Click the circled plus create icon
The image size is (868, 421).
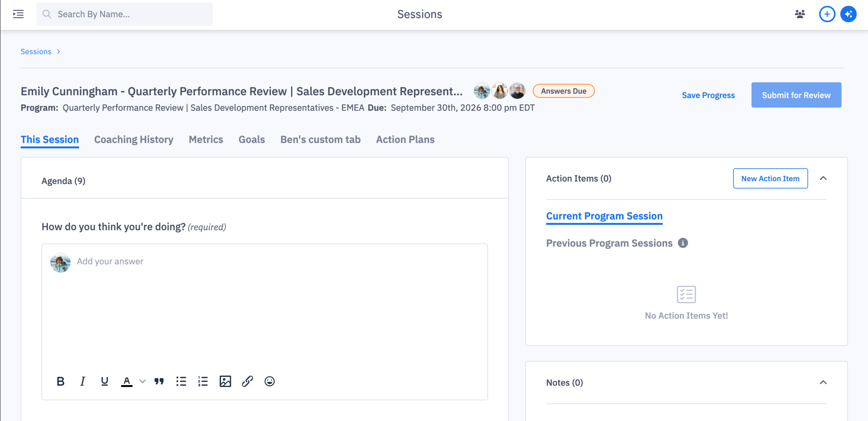827,14
